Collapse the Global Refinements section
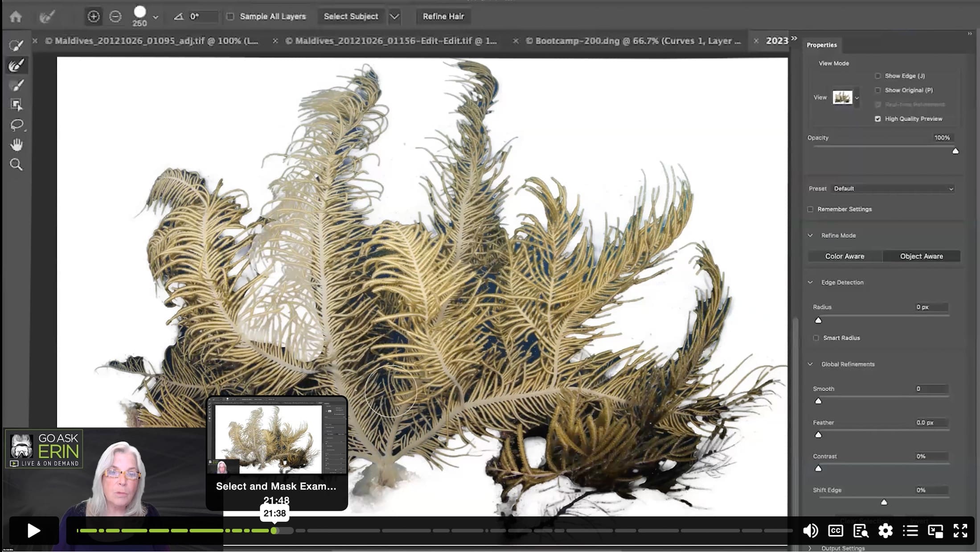Viewport: 980px width, 552px height. [x=810, y=364]
